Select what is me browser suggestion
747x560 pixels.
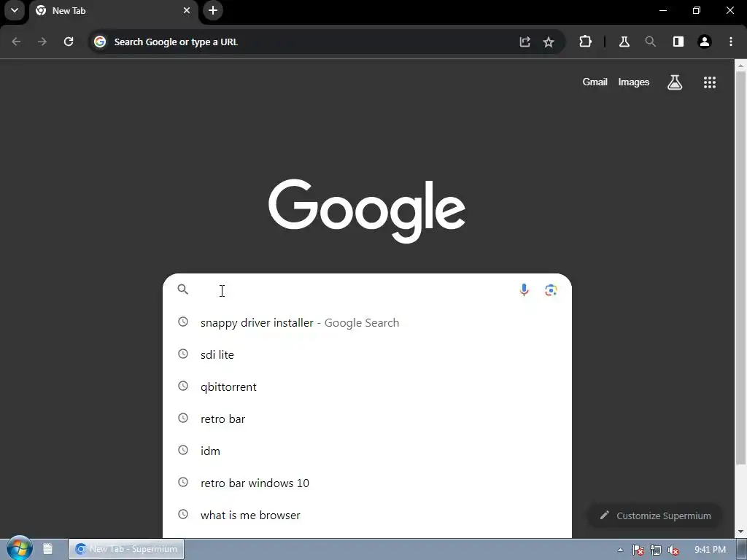click(367, 515)
